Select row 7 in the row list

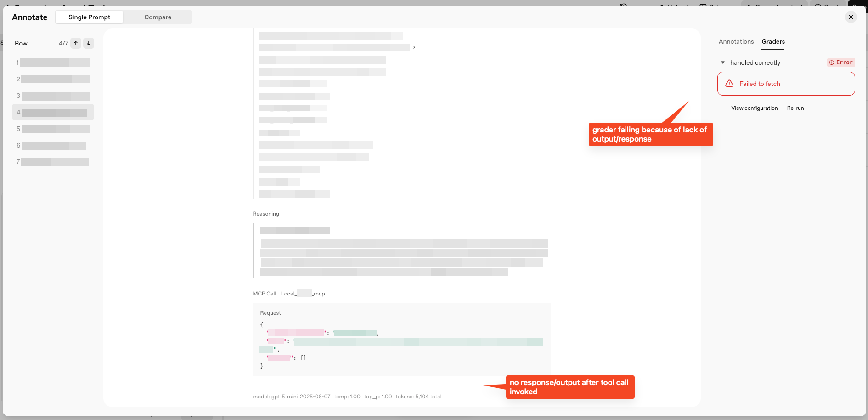pyautogui.click(x=53, y=162)
